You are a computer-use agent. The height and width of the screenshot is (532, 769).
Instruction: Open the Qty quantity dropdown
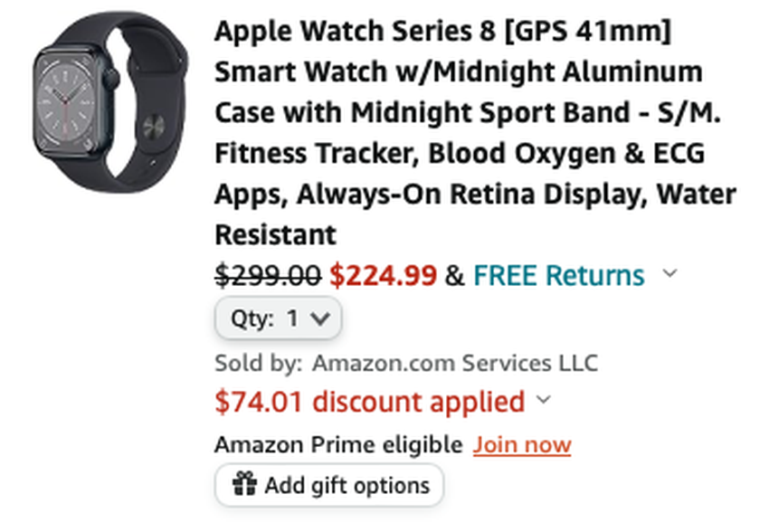[278, 318]
